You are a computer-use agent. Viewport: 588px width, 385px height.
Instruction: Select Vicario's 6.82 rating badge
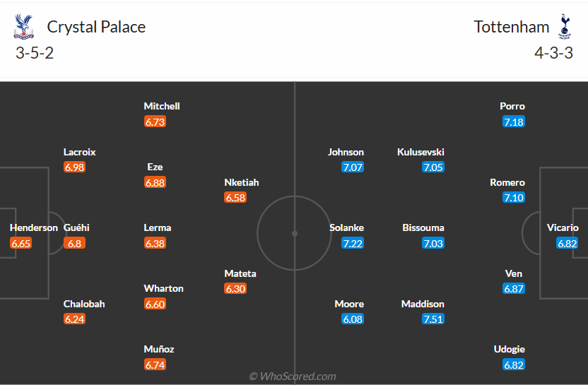point(568,243)
